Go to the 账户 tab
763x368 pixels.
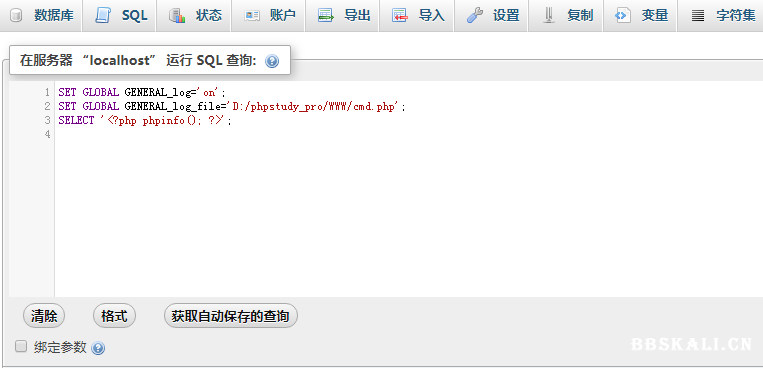[x=269, y=16]
